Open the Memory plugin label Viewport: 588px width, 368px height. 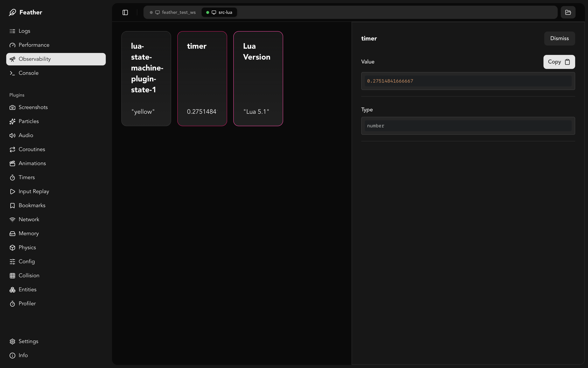click(x=29, y=234)
